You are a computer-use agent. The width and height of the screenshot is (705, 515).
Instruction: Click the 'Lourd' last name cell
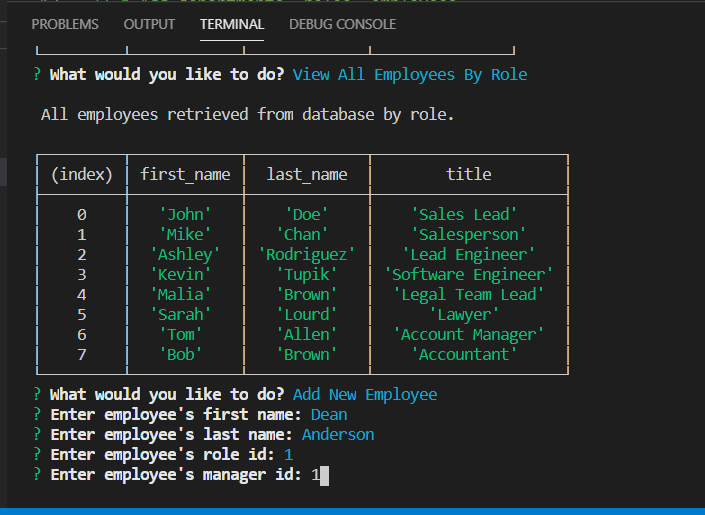(x=307, y=314)
